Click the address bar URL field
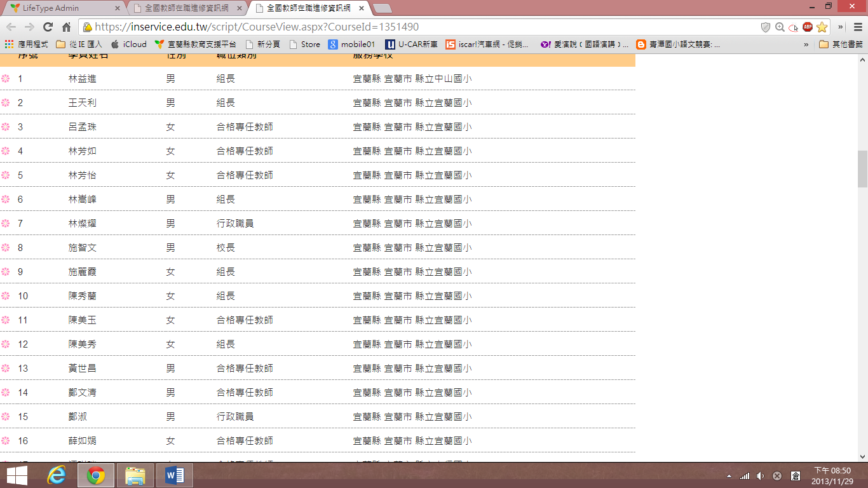The width and height of the screenshot is (868, 488). [x=419, y=27]
